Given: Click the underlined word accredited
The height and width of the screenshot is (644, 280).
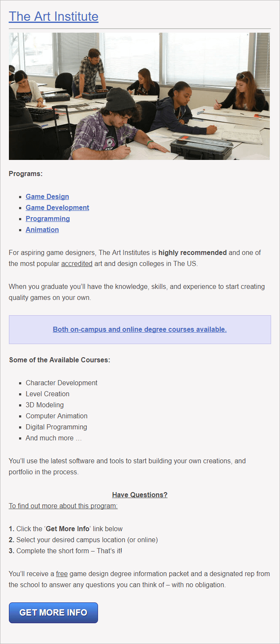Looking at the screenshot, I should pyautogui.click(x=77, y=263).
